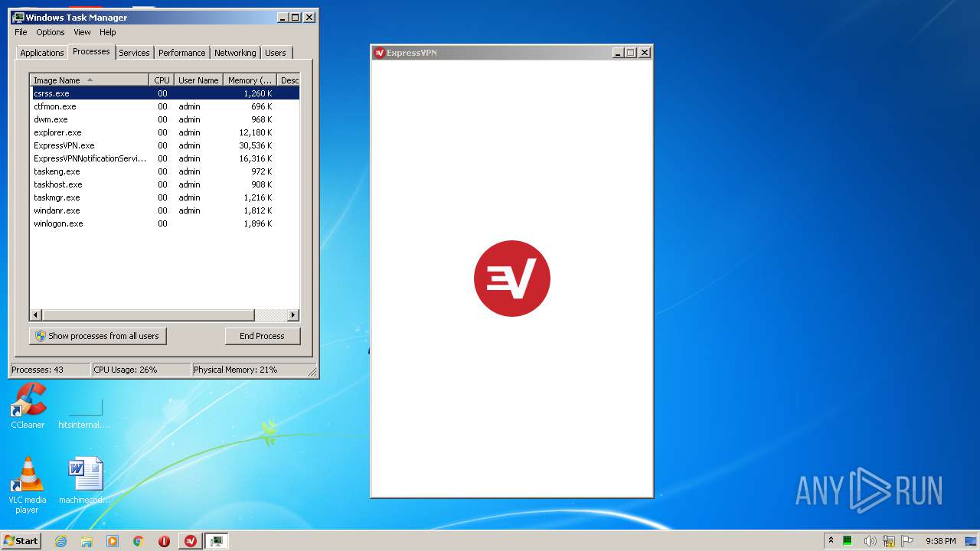Minimize the ExpressVPN window
The height and width of the screenshot is (551, 980).
pos(618,53)
